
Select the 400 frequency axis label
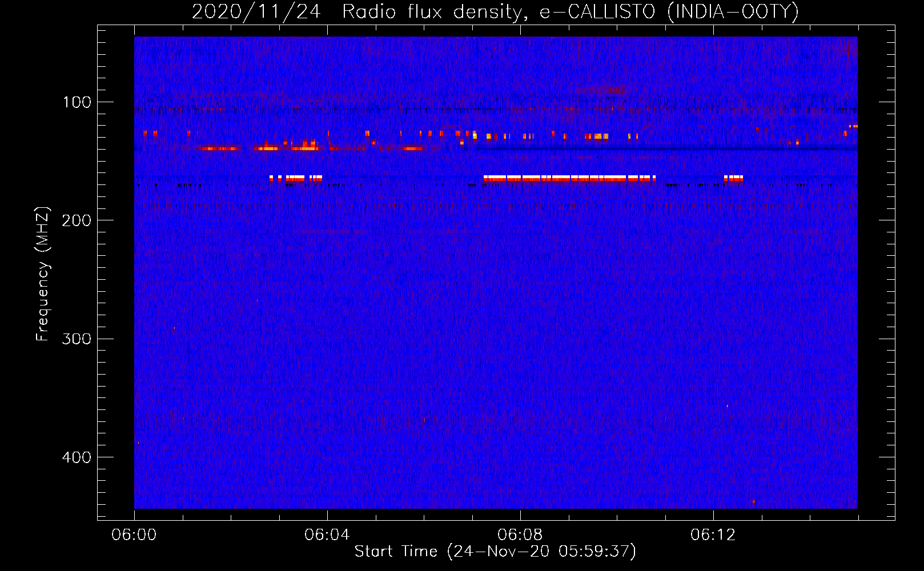(77, 457)
